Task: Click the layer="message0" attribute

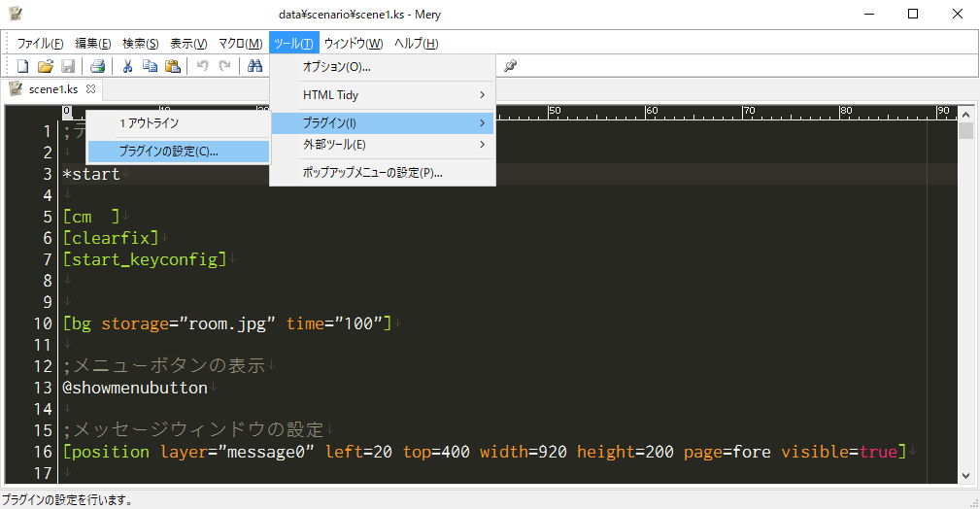Action: (237, 452)
